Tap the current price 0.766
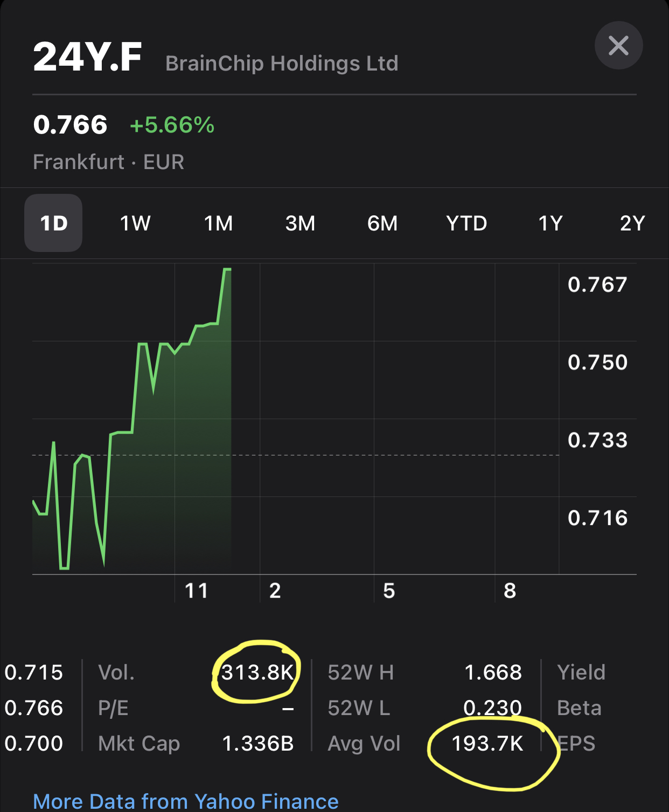 [70, 125]
